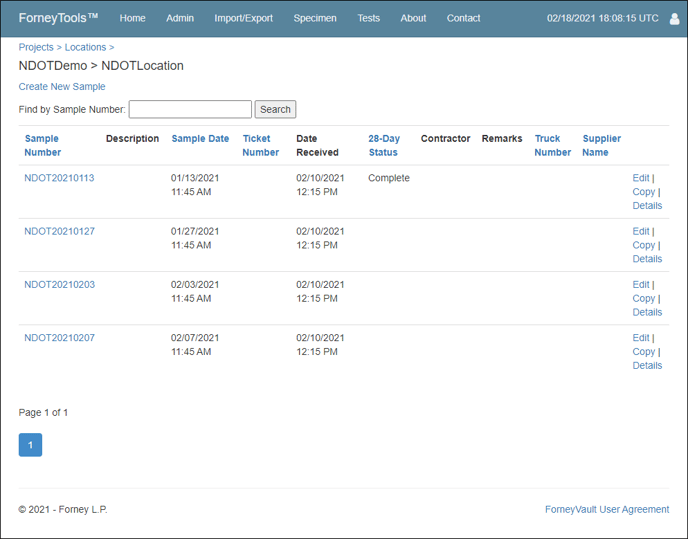Open sample NDOT20210127

point(59,231)
